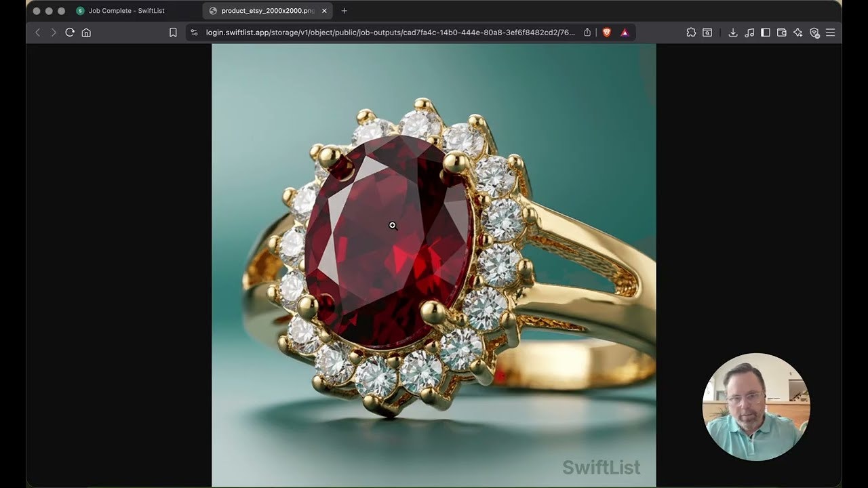Open Brave Shields panel
Image resolution: width=868 pixels, height=488 pixels.
tap(606, 32)
